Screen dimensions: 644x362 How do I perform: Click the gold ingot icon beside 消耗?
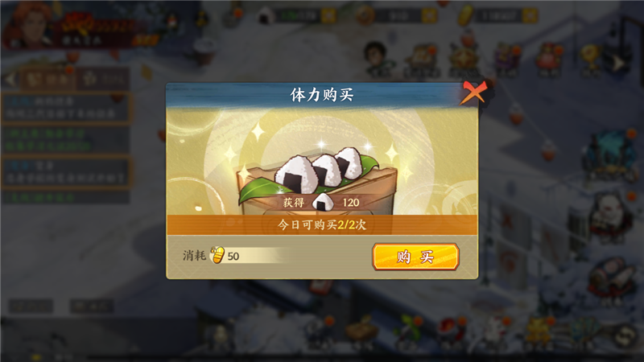click(217, 255)
